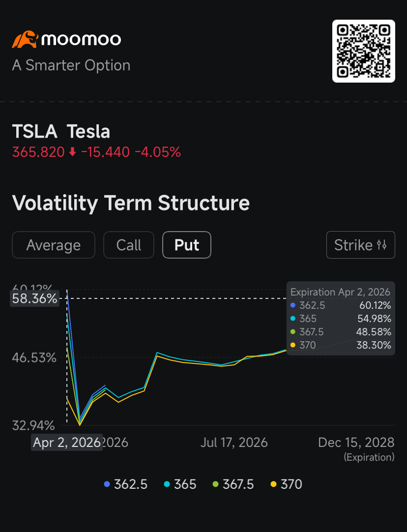Tap the sliders icon beside Strike
This screenshot has height=532, width=407.
[381, 245]
